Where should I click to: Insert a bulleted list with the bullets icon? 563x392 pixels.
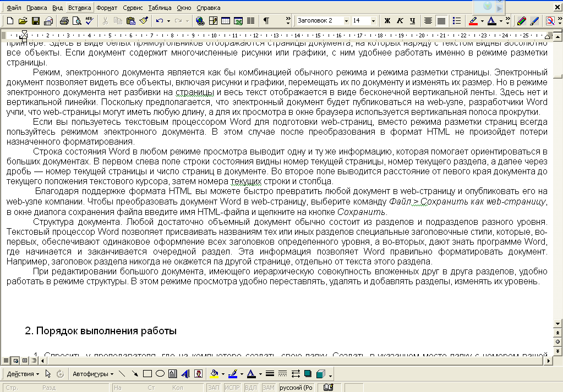click(x=457, y=21)
